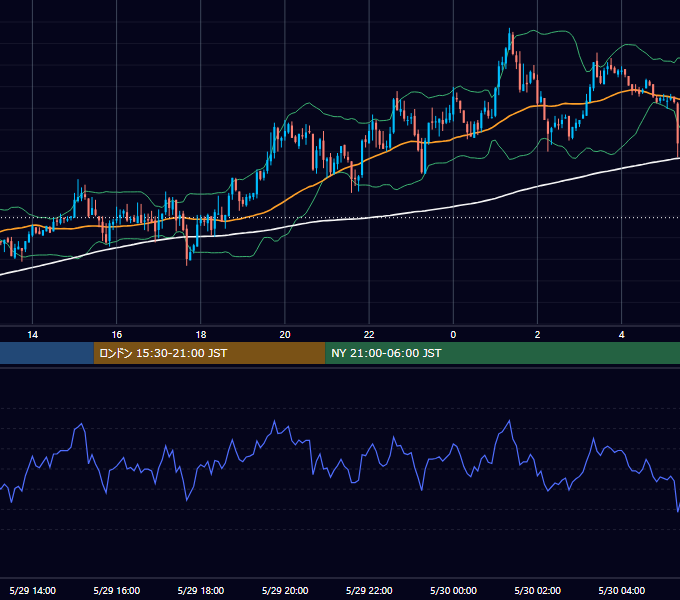Click the 4 hour axis label

click(621, 335)
